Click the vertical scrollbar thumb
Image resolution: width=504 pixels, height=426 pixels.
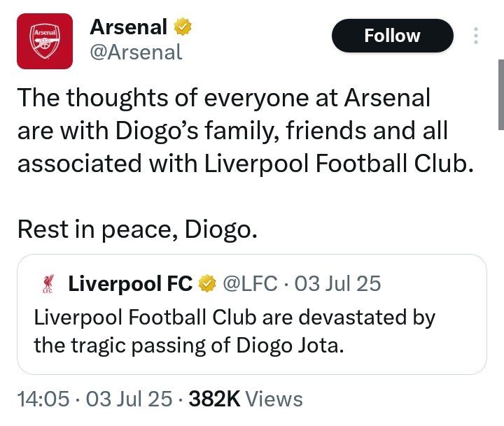tap(500, 94)
